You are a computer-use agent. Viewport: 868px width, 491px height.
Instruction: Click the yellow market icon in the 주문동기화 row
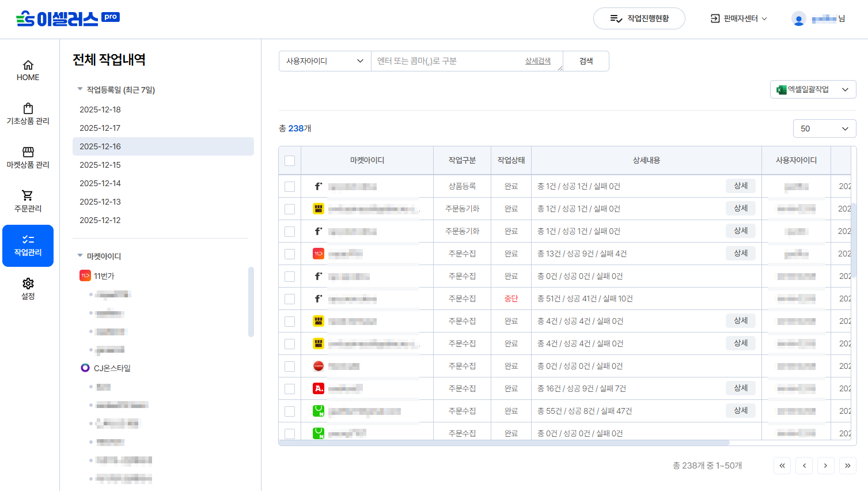click(319, 209)
